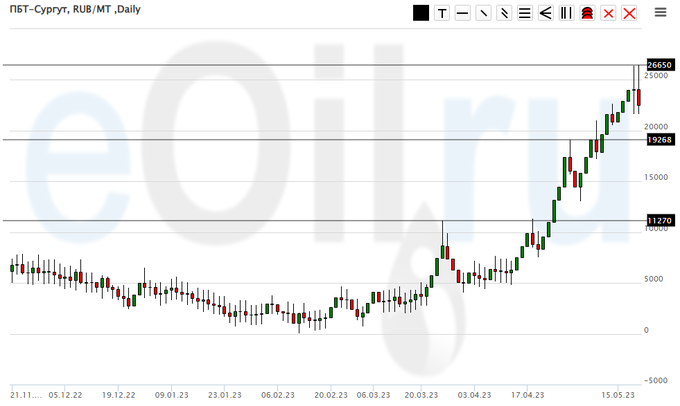
Task: Select the vertical lines tool
Action: pos(566,13)
